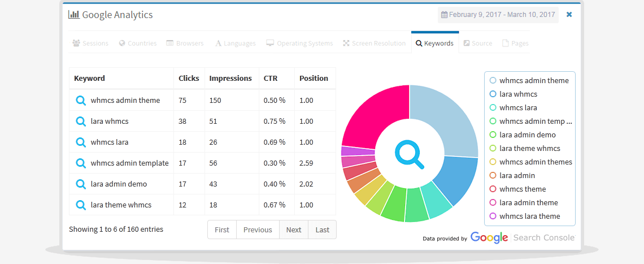Go to First page of entries
644x264 pixels.
222,230
